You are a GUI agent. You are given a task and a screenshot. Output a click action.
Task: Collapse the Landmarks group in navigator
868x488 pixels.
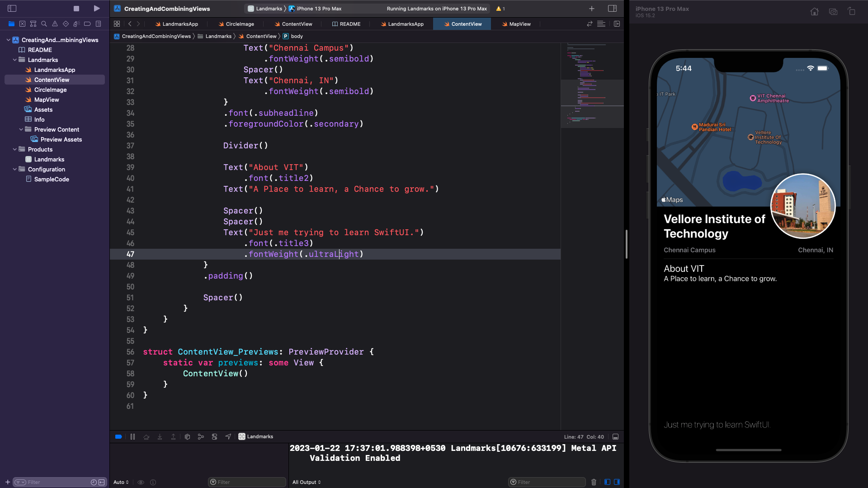[x=14, y=60]
